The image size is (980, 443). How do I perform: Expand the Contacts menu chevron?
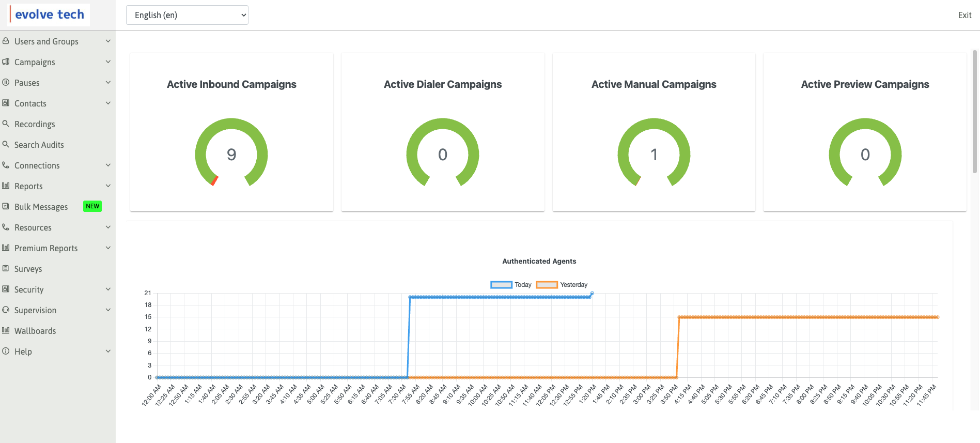[108, 103]
